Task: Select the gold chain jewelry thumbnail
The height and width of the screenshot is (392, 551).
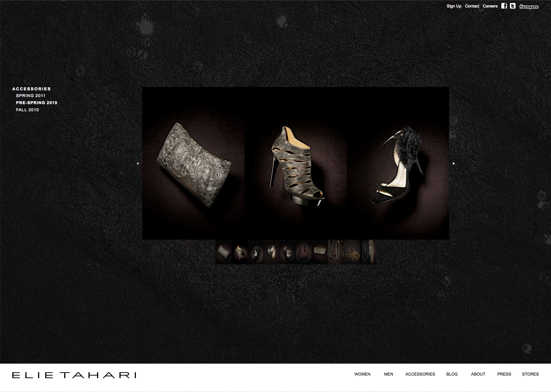Action: click(x=352, y=252)
